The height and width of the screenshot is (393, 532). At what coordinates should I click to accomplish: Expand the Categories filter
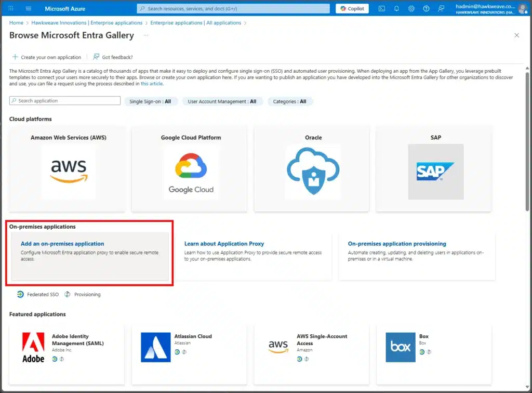coord(289,101)
